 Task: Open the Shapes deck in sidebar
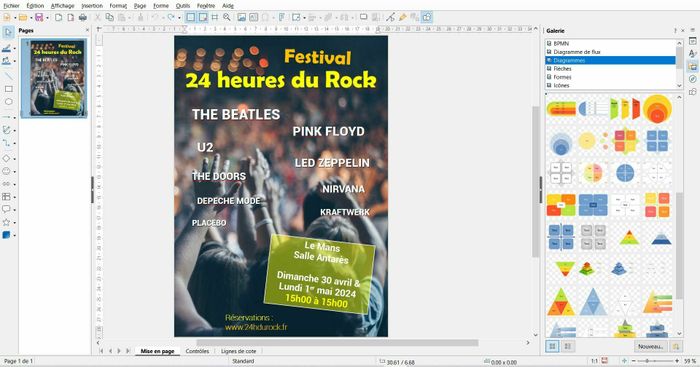(692, 92)
